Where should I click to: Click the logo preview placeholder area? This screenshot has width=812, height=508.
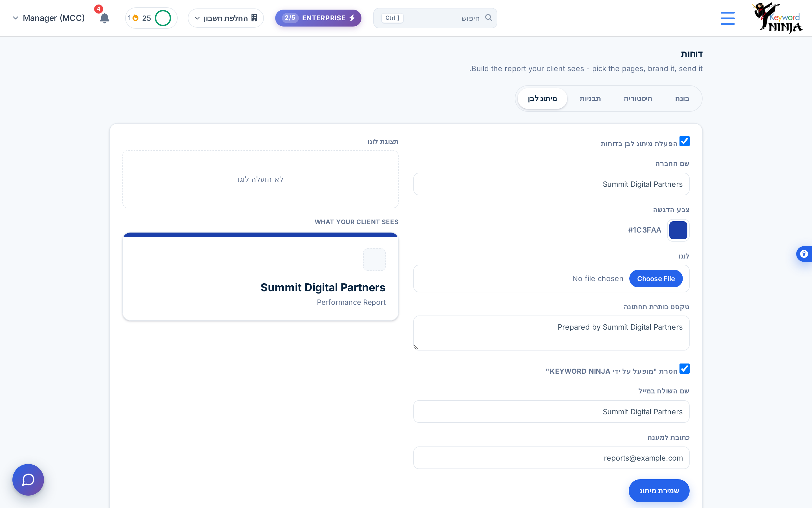261,179
